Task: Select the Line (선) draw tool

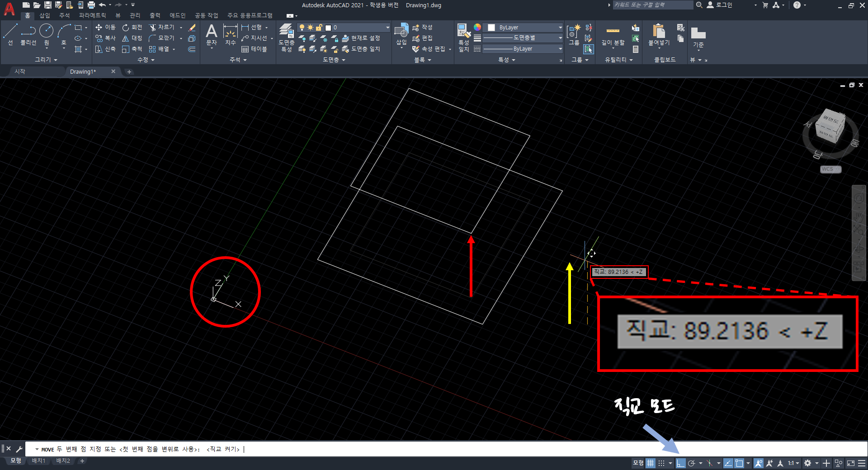Action: point(10,35)
